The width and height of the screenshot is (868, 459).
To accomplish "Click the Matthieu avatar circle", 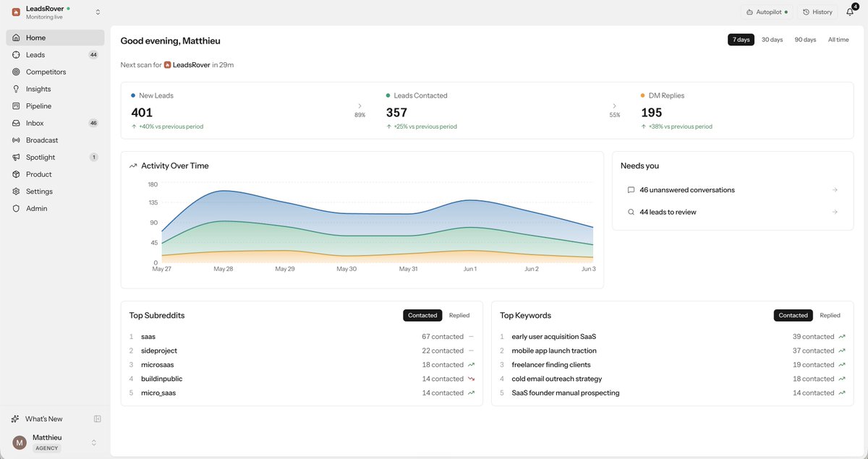I will 20,442.
